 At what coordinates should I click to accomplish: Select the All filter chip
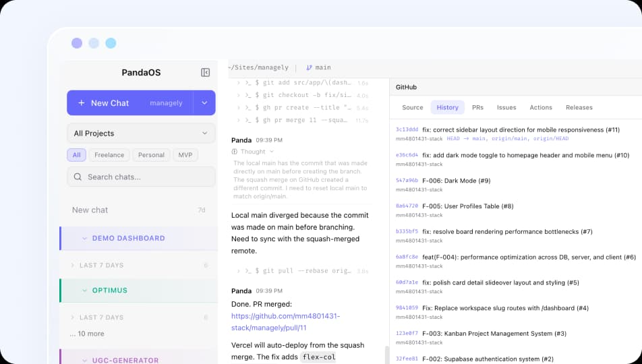point(76,155)
